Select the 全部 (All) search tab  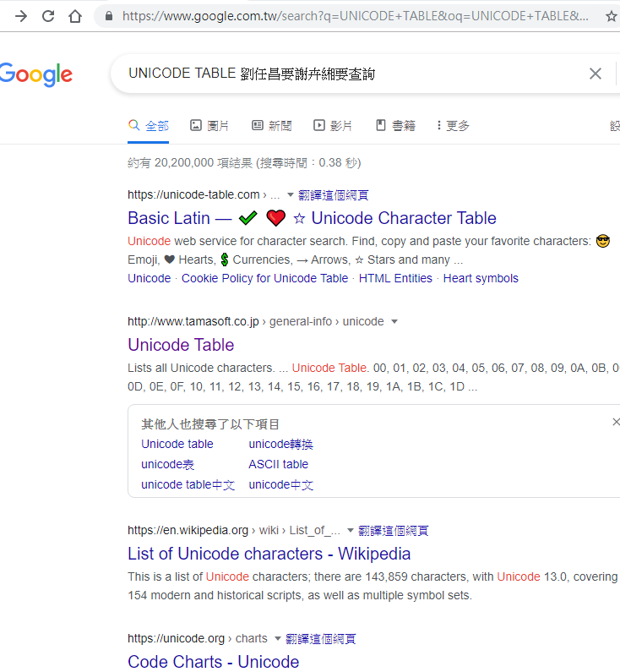(148, 126)
